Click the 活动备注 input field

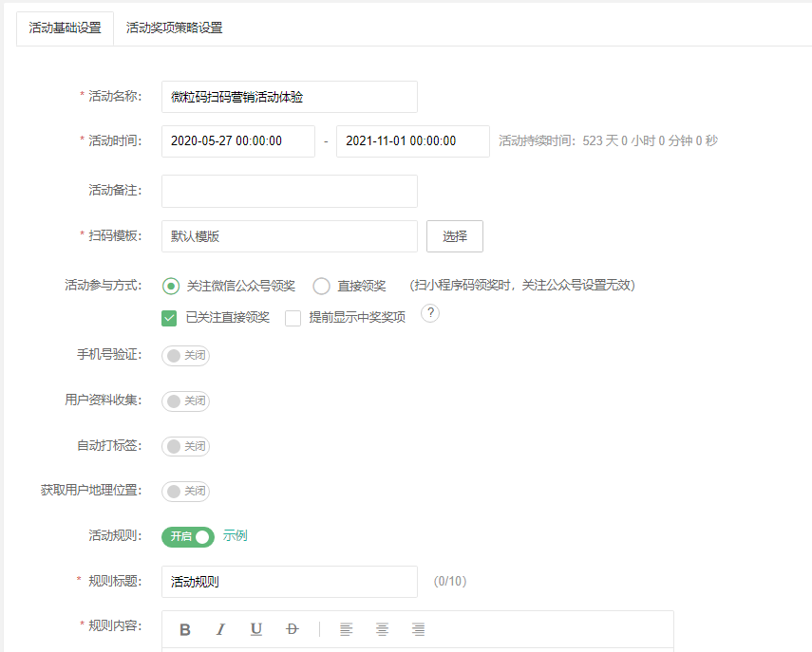(288, 191)
